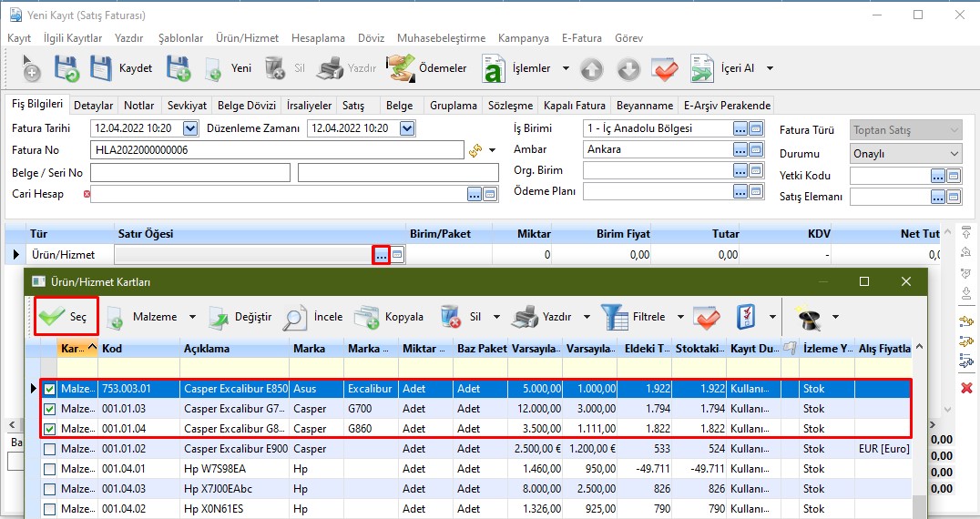Screen dimensions: 980x519
Task: Click the Yazdır printer icon in product window
Action: point(525,317)
